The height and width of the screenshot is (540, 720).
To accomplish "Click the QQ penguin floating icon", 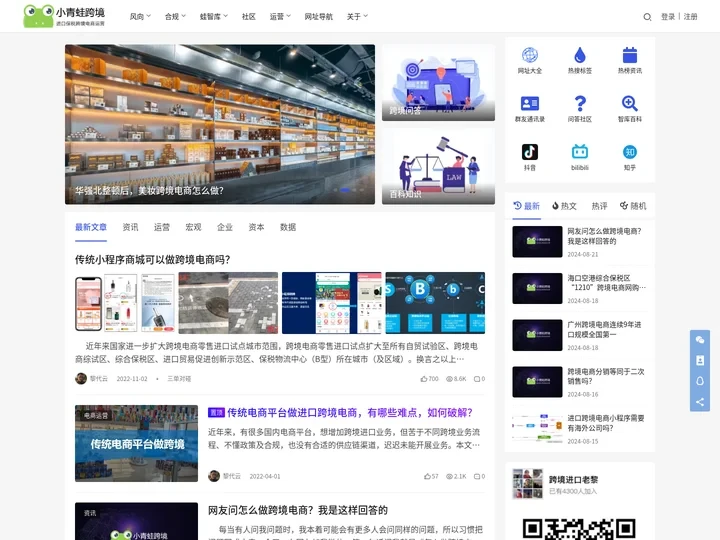I will click(700, 381).
